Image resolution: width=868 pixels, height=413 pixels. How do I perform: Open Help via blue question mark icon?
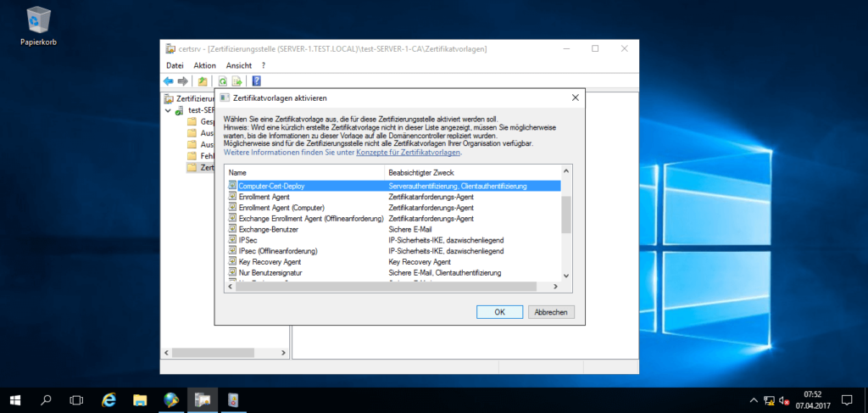point(256,81)
